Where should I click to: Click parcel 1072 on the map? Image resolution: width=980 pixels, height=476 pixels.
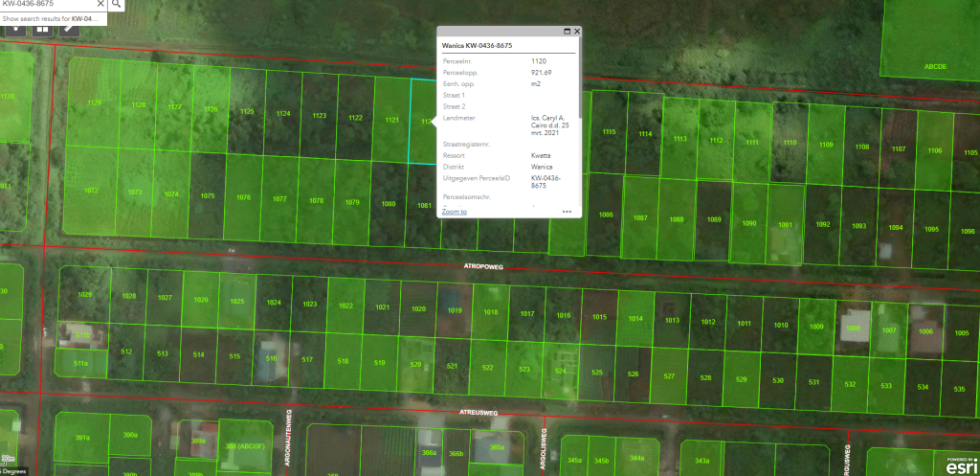[x=92, y=192]
